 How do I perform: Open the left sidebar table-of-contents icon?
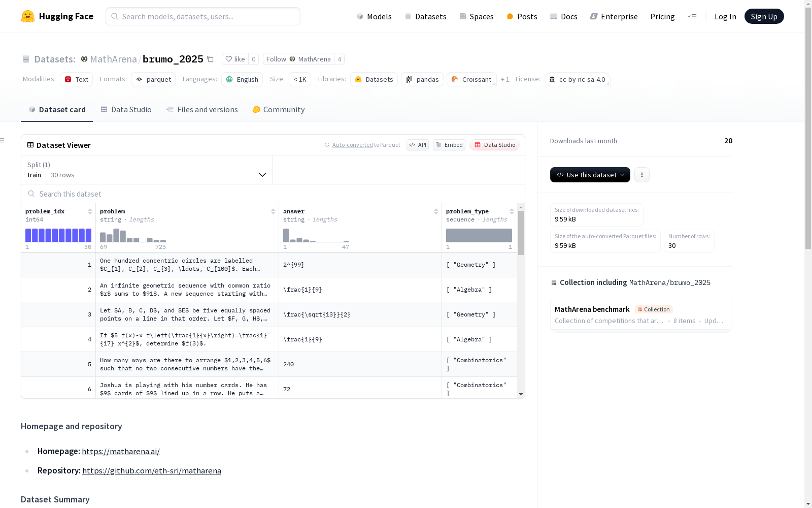tap(3, 140)
